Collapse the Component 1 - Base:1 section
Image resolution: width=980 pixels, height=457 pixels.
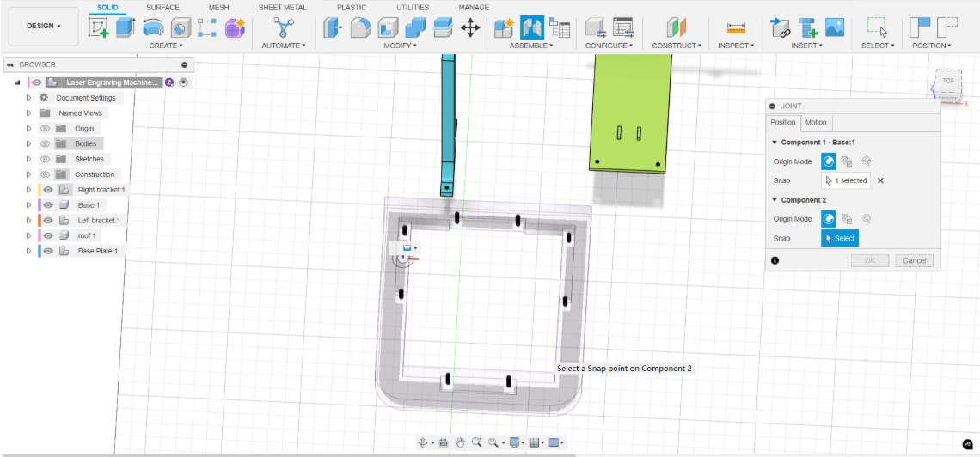point(775,143)
